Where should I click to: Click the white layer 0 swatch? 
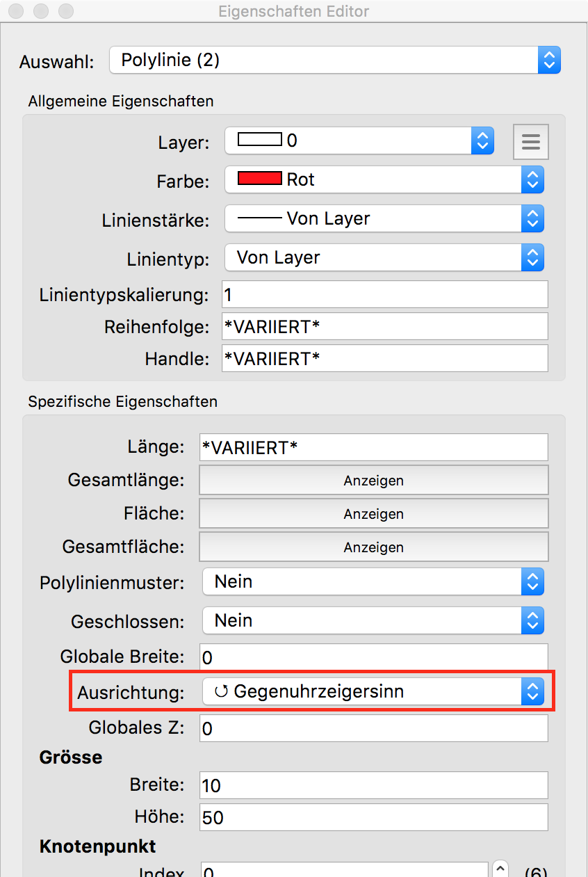(259, 140)
